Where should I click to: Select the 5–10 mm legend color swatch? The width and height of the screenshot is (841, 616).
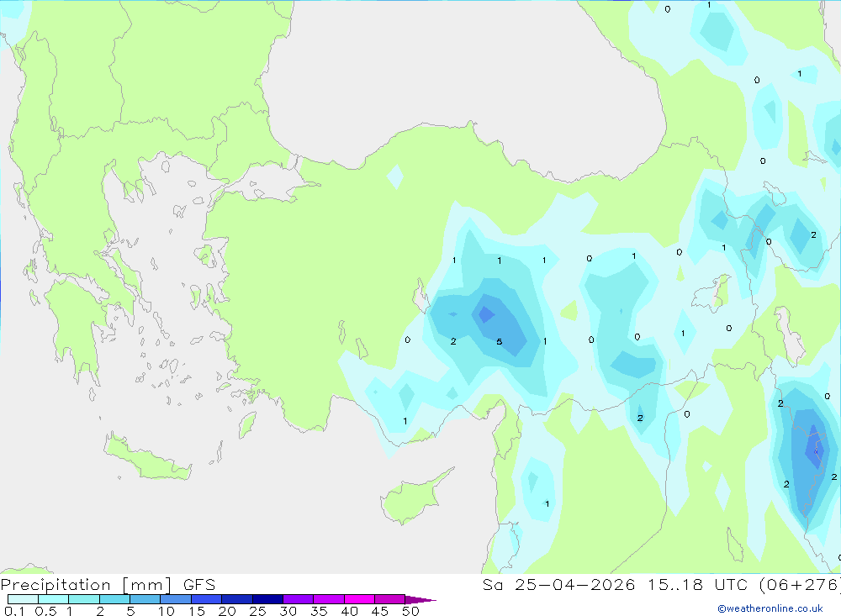click(x=145, y=599)
